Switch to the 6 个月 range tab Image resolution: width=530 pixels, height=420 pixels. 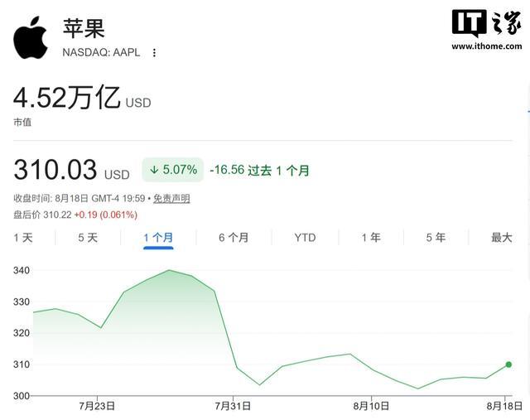(x=234, y=238)
